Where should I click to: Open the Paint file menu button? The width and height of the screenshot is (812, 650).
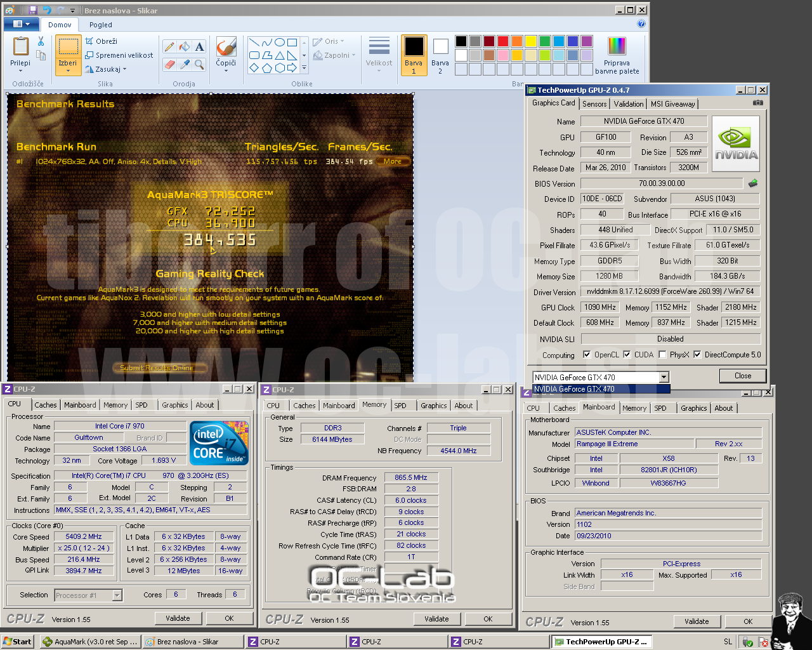click(x=21, y=24)
